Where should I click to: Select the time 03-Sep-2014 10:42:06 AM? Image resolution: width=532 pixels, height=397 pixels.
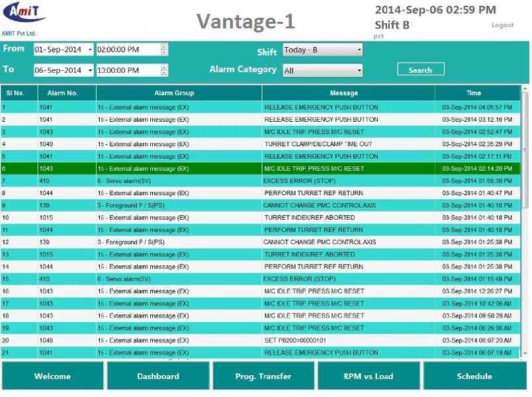pyautogui.click(x=477, y=303)
